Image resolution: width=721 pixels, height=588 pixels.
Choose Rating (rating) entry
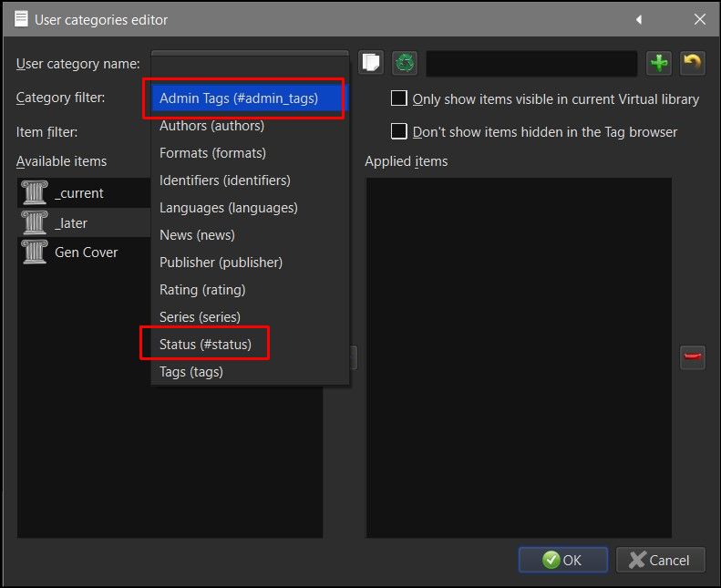point(250,290)
